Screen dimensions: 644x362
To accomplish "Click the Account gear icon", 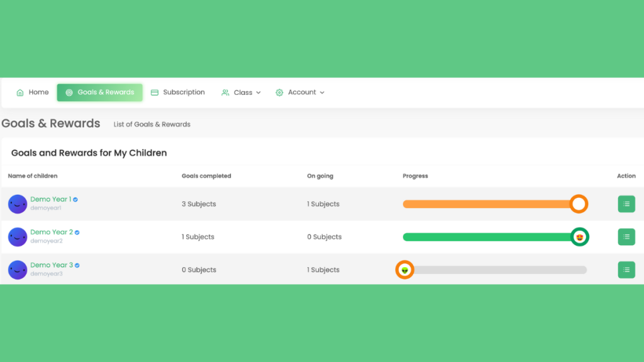I will click(x=279, y=92).
